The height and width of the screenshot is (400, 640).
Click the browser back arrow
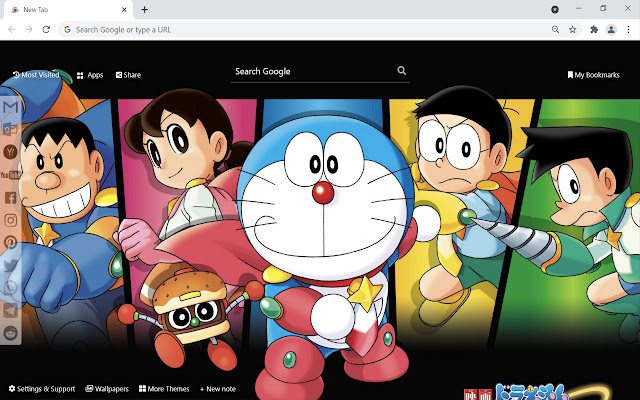(12, 29)
